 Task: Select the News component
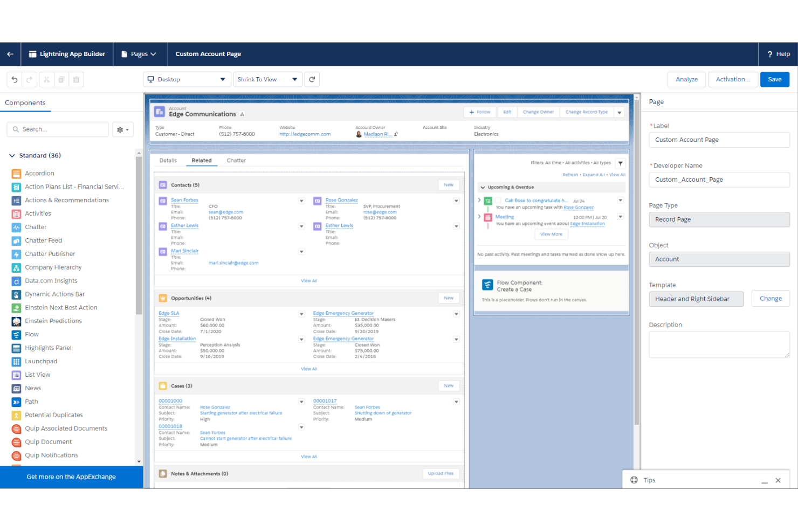32,389
